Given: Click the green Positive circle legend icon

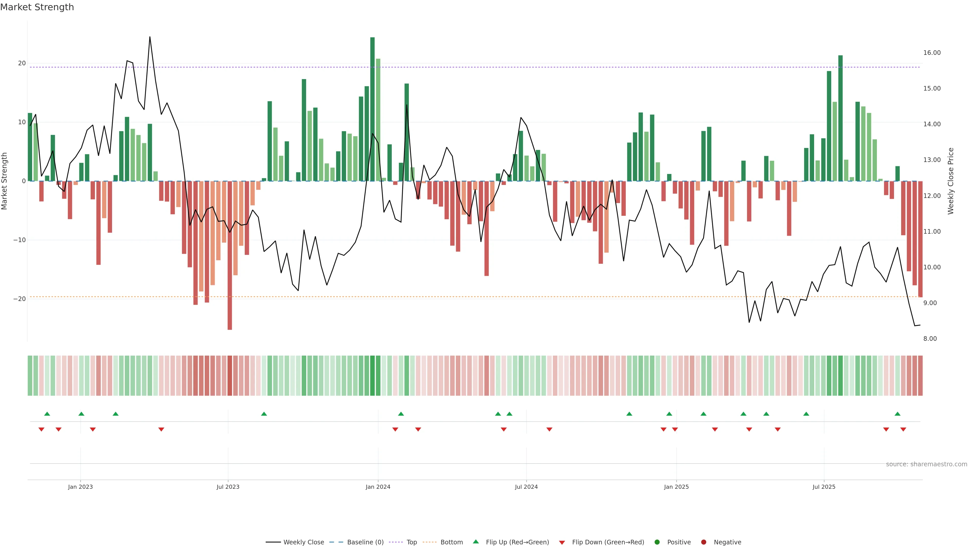Looking at the screenshot, I should (x=657, y=542).
